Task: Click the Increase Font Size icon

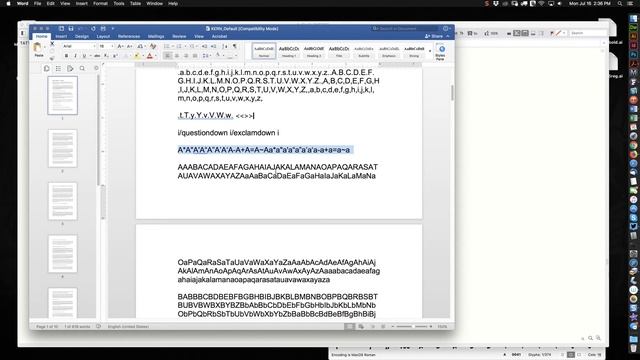Action: point(120,47)
